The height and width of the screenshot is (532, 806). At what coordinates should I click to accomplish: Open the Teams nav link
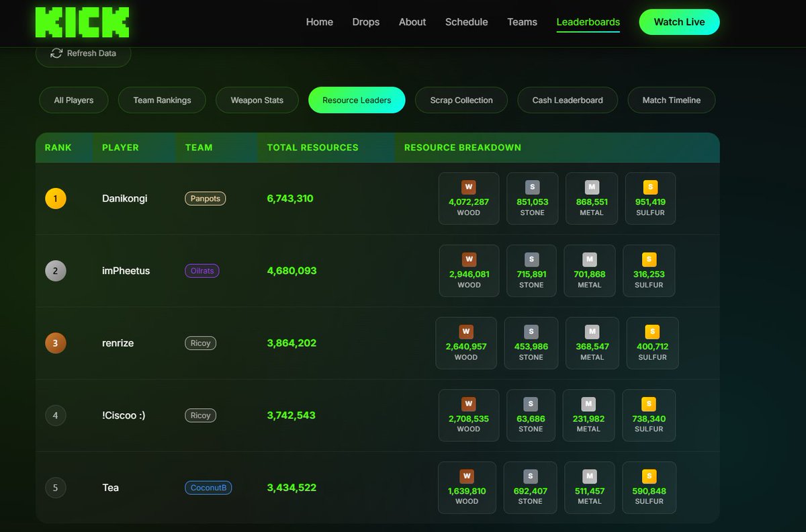tap(523, 22)
